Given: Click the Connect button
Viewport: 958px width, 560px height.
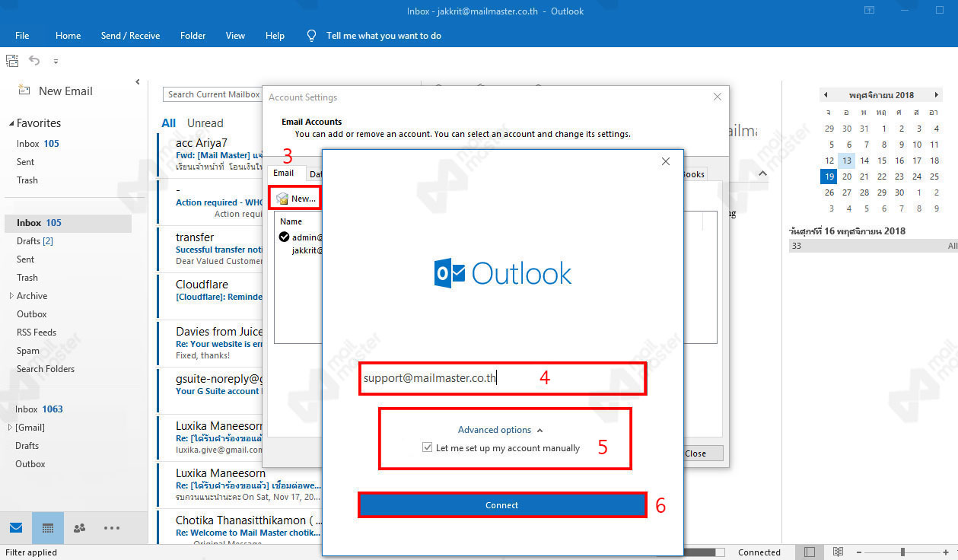Looking at the screenshot, I should (x=501, y=504).
